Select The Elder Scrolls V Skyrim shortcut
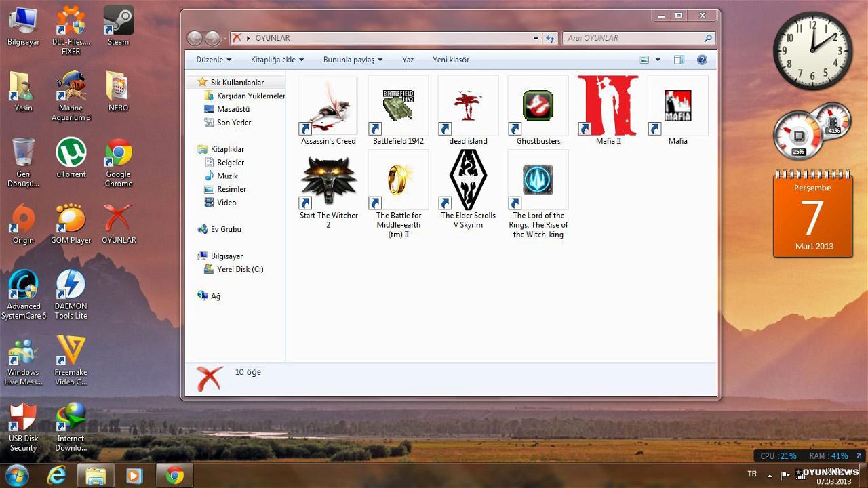The width and height of the screenshot is (868, 488). click(x=468, y=190)
